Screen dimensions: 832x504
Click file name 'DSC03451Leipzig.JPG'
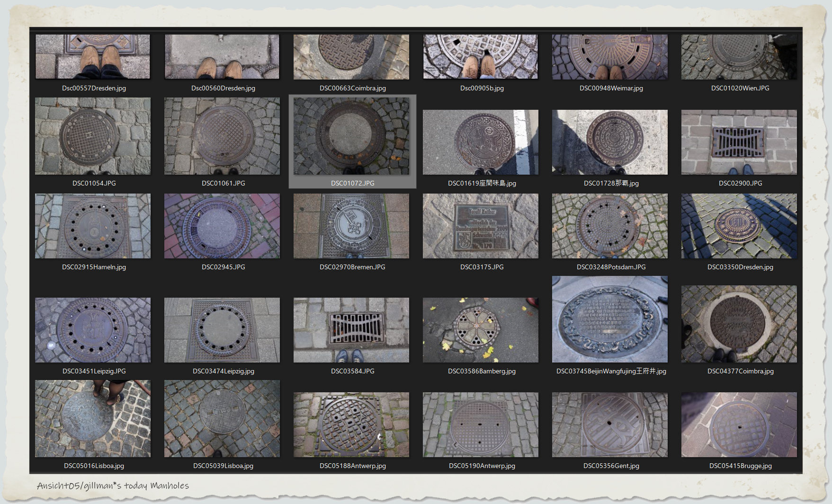click(x=94, y=371)
